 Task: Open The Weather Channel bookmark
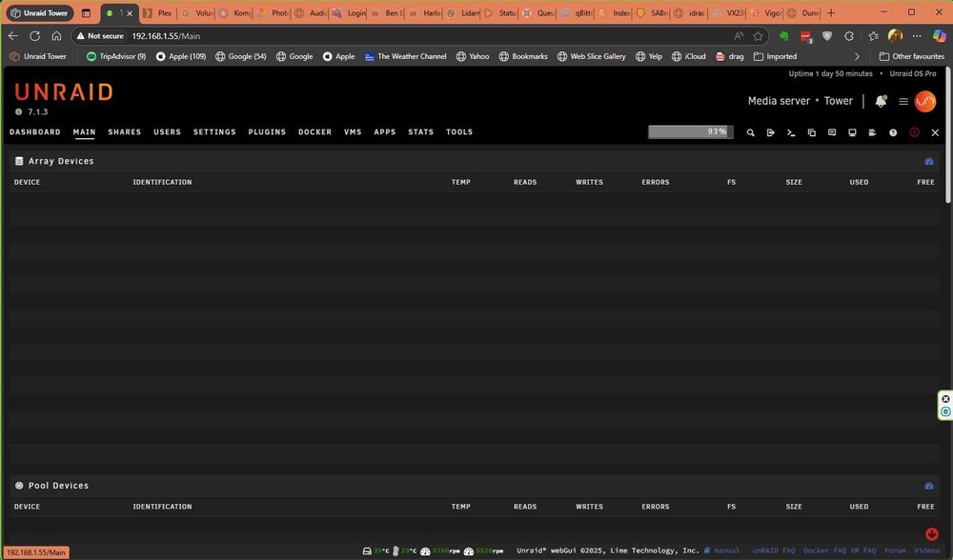pyautogui.click(x=405, y=56)
